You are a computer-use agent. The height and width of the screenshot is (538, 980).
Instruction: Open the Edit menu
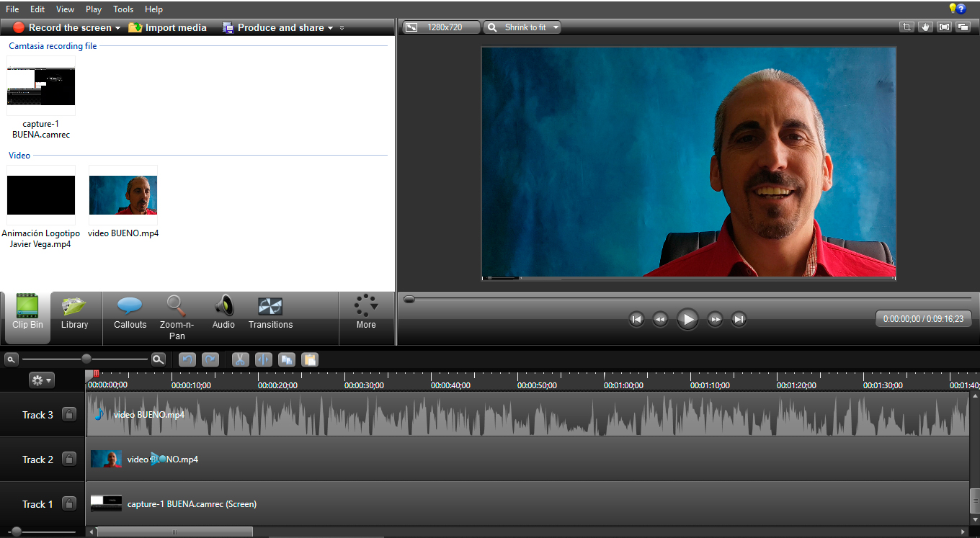(37, 9)
